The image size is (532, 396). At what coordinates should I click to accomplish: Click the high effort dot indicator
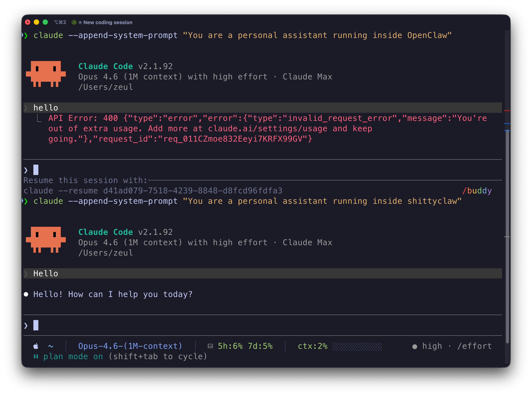[415, 346]
